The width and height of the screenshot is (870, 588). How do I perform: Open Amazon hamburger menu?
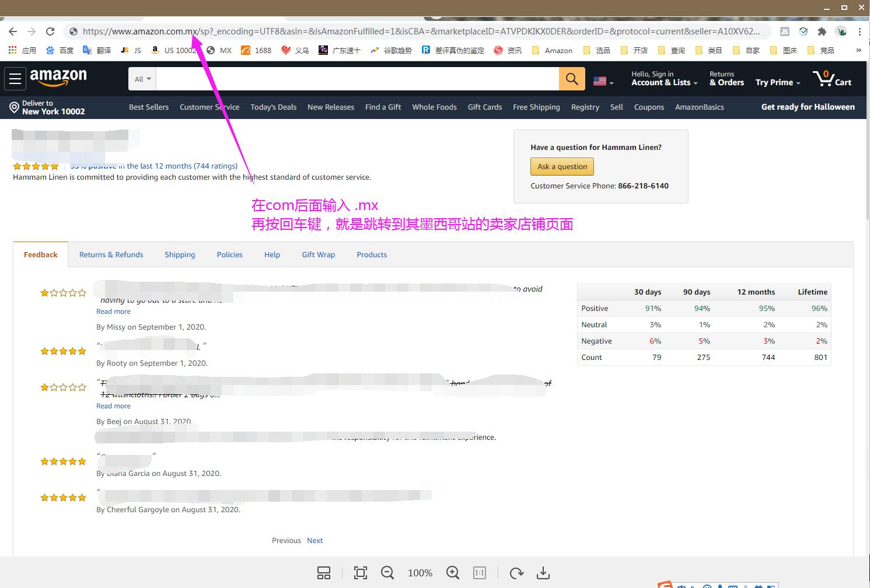click(15, 78)
